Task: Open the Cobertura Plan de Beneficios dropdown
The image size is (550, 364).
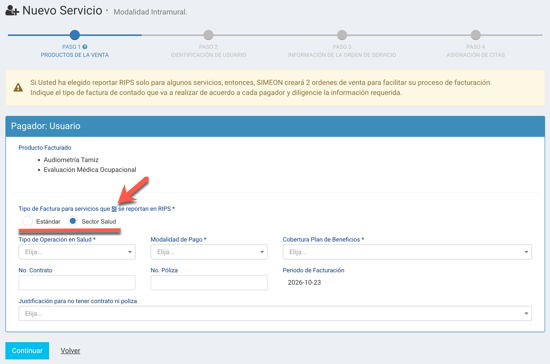Action: (x=407, y=252)
